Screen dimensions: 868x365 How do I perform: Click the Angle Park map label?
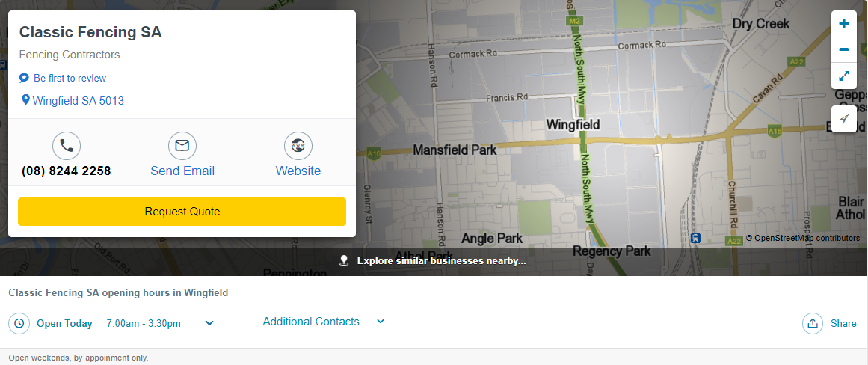pos(492,239)
